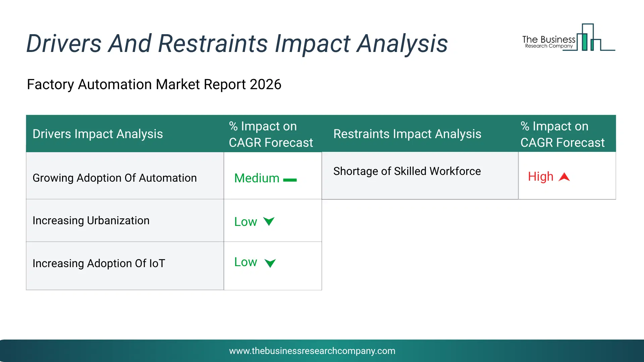Click the red High impact value
644x362 pixels.
[x=540, y=176]
